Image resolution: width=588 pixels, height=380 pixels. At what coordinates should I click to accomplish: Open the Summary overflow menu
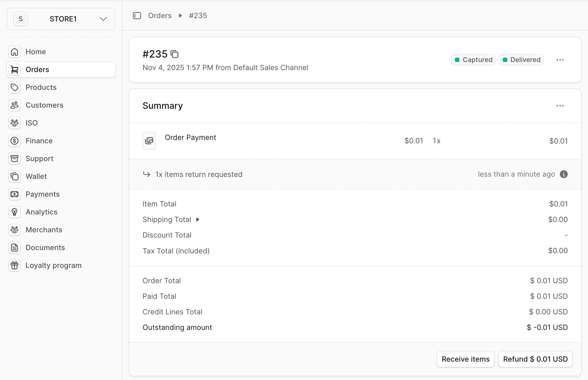coord(560,106)
